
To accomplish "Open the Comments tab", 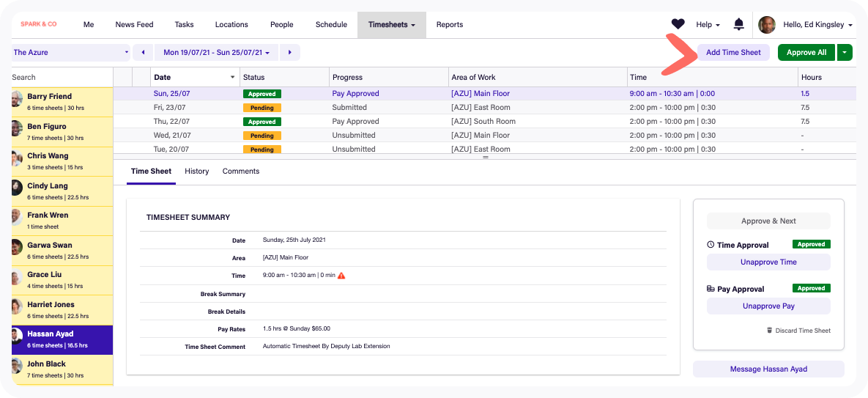I will click(241, 172).
